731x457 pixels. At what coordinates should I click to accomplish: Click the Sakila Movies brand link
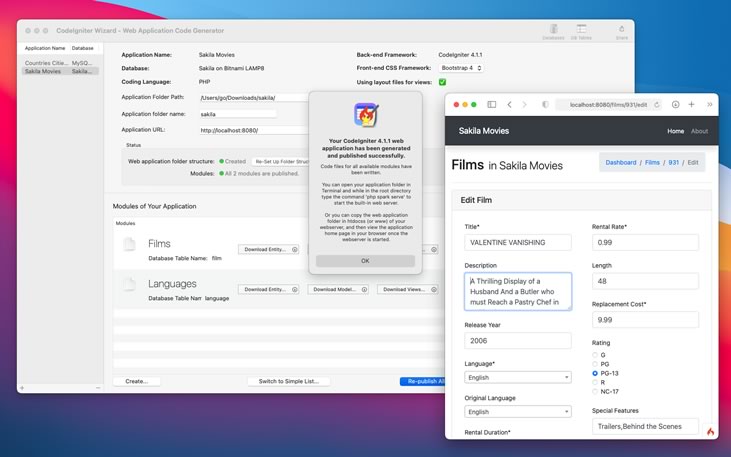tap(483, 131)
